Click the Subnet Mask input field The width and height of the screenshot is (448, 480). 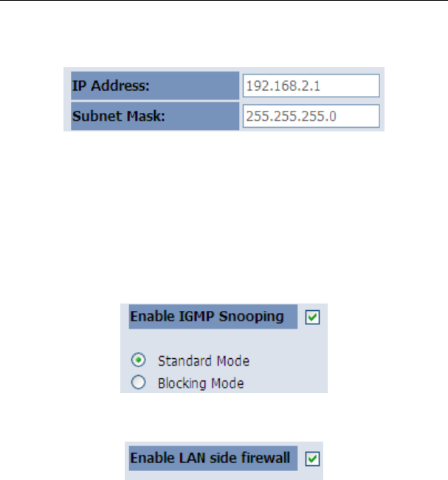point(310,116)
